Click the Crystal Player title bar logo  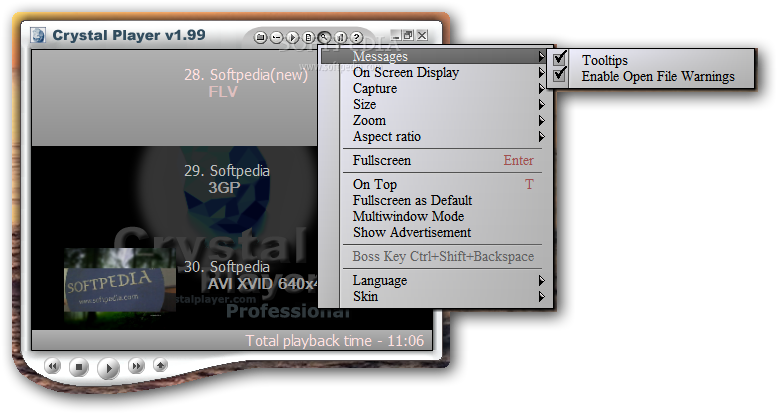[x=38, y=35]
